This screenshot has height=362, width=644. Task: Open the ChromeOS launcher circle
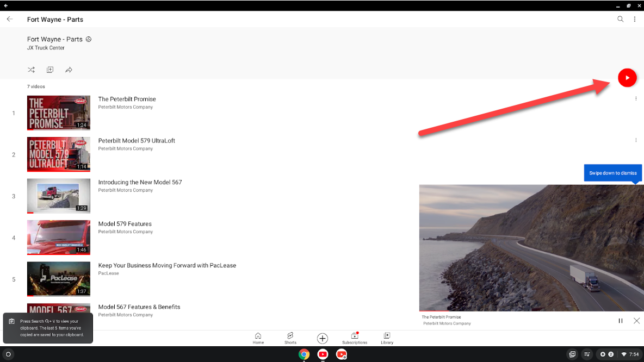point(8,354)
